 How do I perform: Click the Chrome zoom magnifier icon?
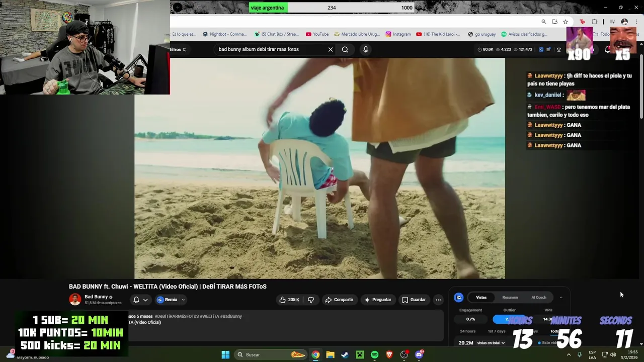click(x=544, y=22)
